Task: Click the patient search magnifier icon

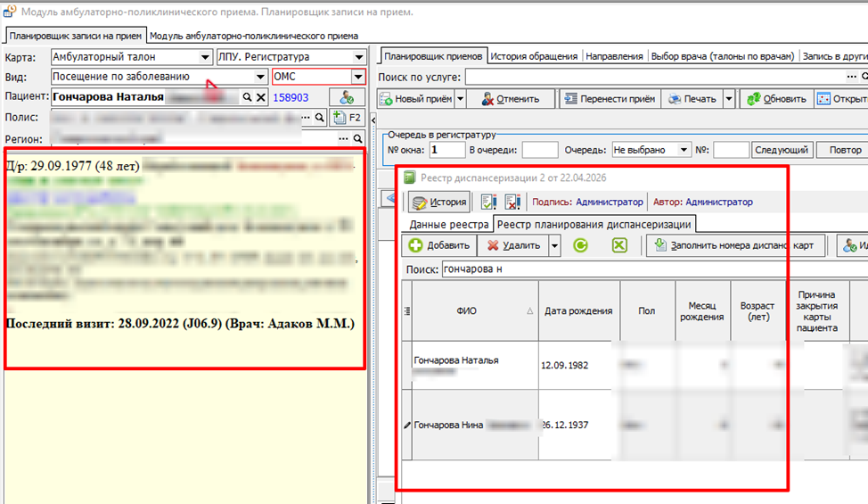Action: pos(247,97)
